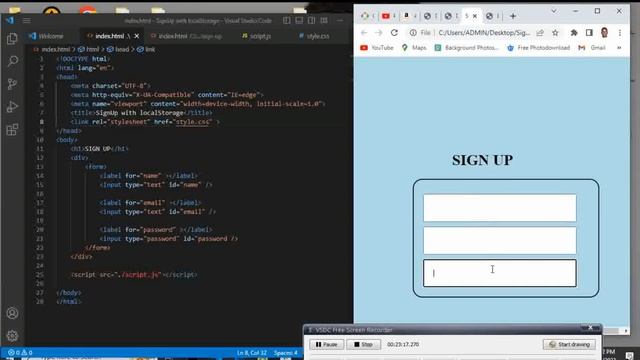Screen dimensions: 640x360
Task: Open the VS Code hamburger menu
Action: pos(27,20)
